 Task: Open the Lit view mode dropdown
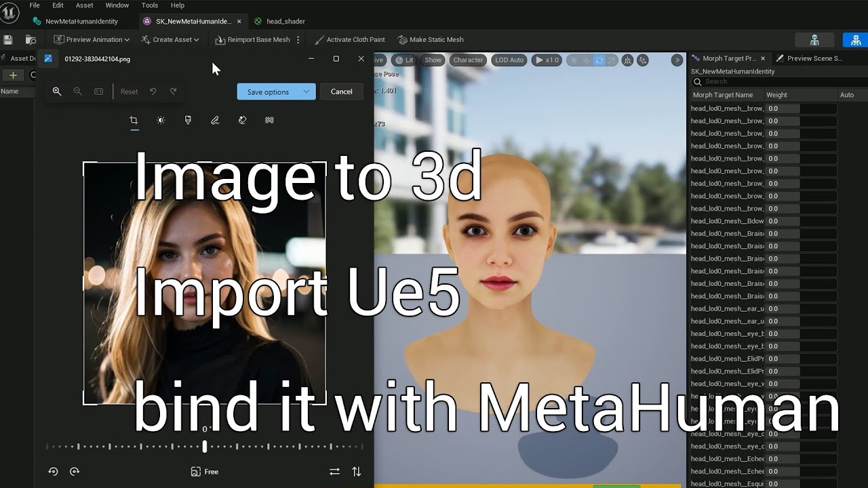click(x=404, y=60)
